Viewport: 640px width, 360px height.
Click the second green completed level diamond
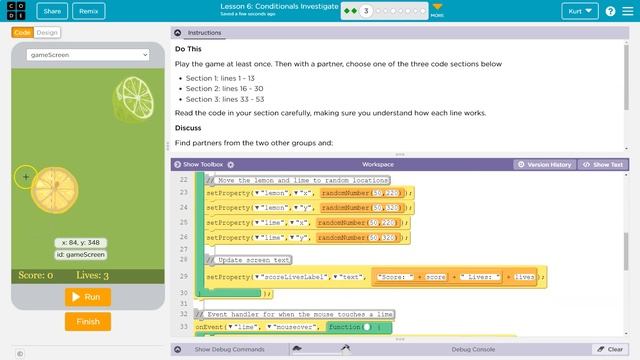(354, 11)
